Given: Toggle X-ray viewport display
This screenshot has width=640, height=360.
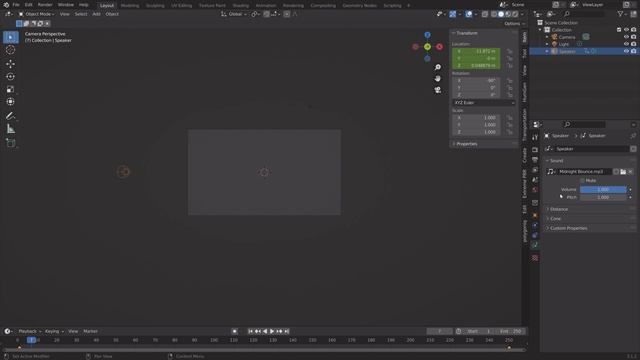Looking at the screenshot, I should coord(485,14).
